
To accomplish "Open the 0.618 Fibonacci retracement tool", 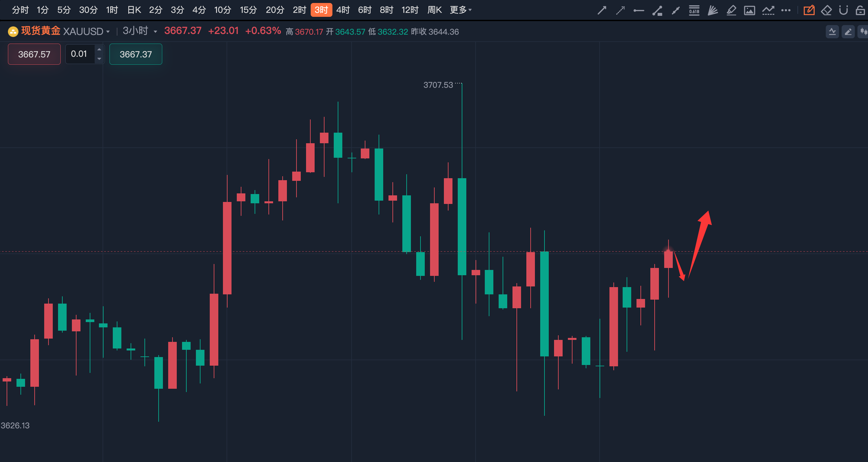I will click(x=694, y=11).
